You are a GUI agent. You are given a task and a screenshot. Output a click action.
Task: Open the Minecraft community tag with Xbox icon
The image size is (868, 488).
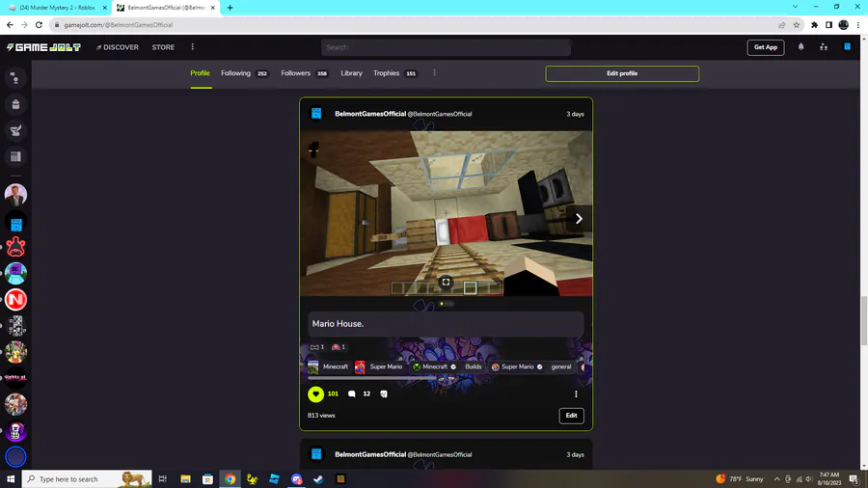click(435, 366)
